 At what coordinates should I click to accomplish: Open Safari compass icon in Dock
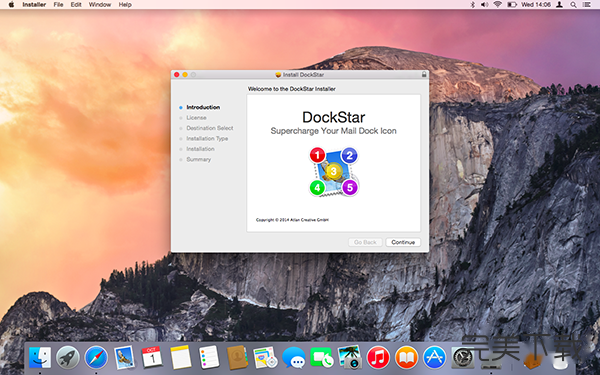pyautogui.click(x=96, y=357)
